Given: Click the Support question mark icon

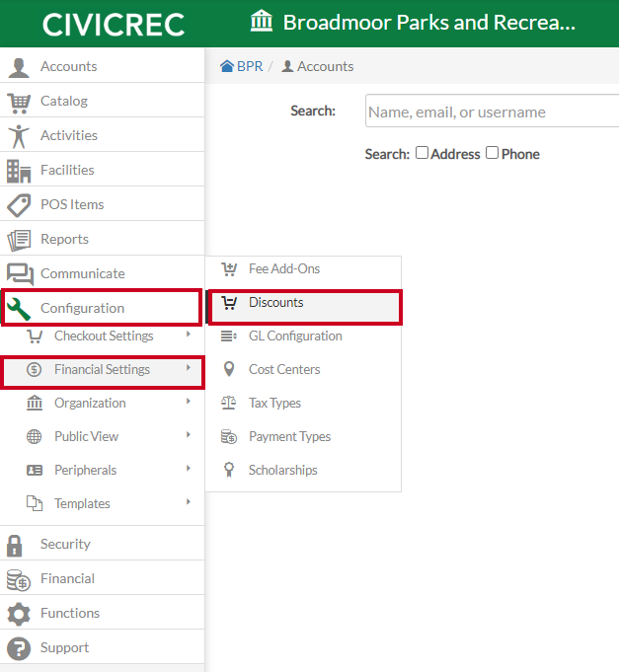Looking at the screenshot, I should pyautogui.click(x=19, y=648).
